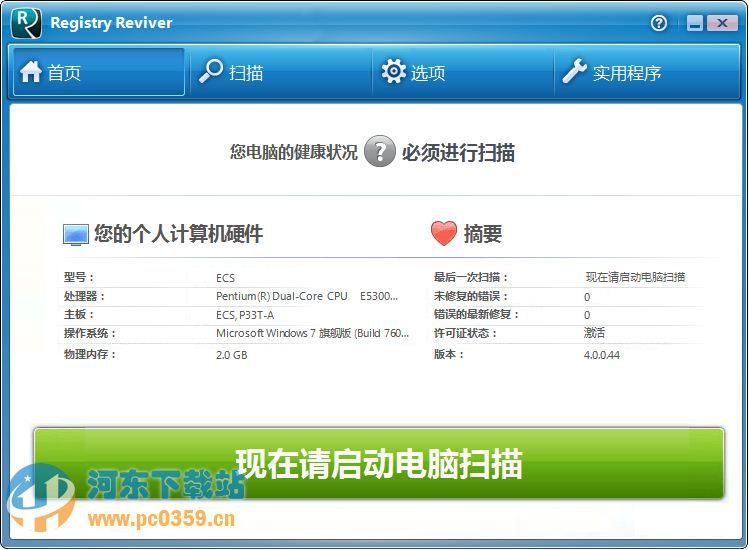
Task: Go to the 实用程序 utilities tab
Action: pyautogui.click(x=647, y=72)
